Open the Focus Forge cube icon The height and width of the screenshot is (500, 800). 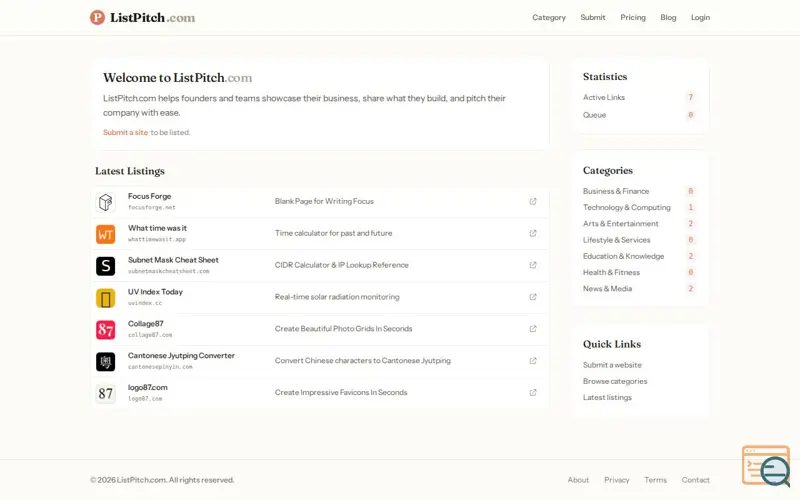tap(106, 202)
